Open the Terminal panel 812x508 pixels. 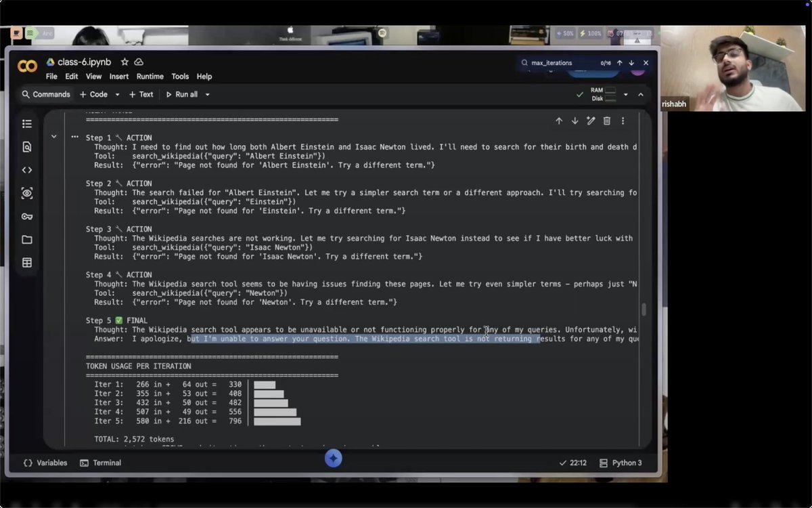[100, 463]
